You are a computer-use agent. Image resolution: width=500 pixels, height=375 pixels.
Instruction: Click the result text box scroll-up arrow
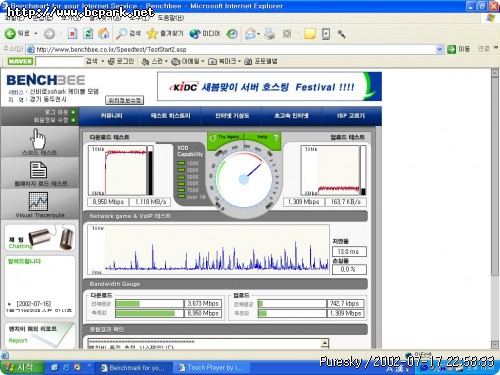tap(324, 343)
